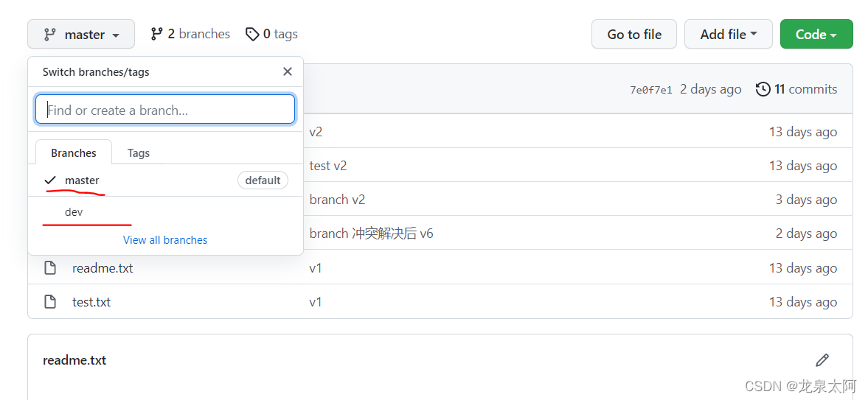Open commit hash 7e0f7e1
The image size is (868, 400).
[651, 90]
